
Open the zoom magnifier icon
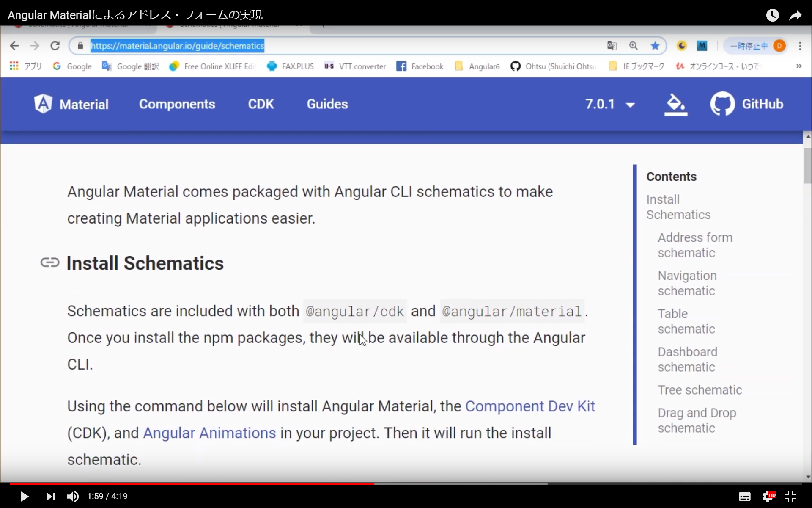coord(633,46)
